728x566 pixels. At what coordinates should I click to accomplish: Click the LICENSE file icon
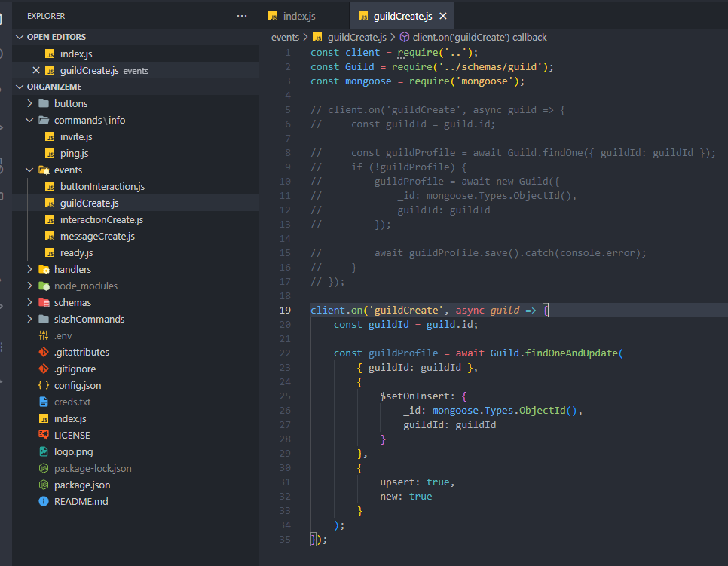click(44, 436)
